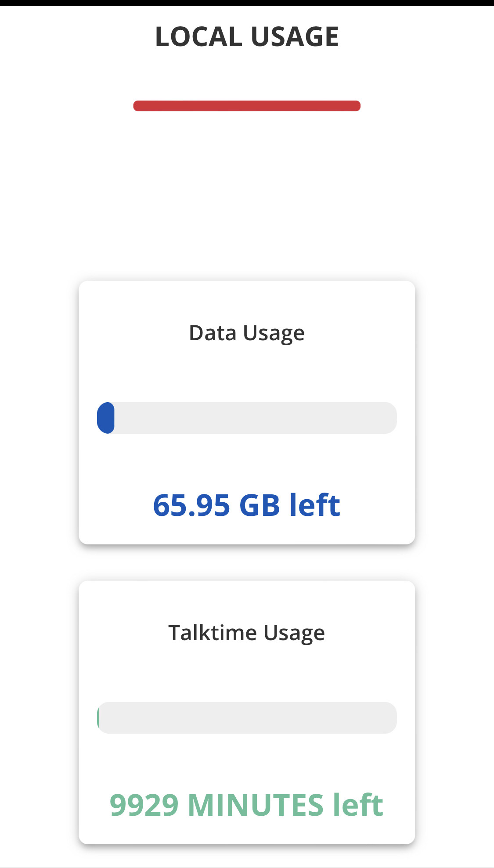Click the GB unit in blue text

click(x=260, y=505)
